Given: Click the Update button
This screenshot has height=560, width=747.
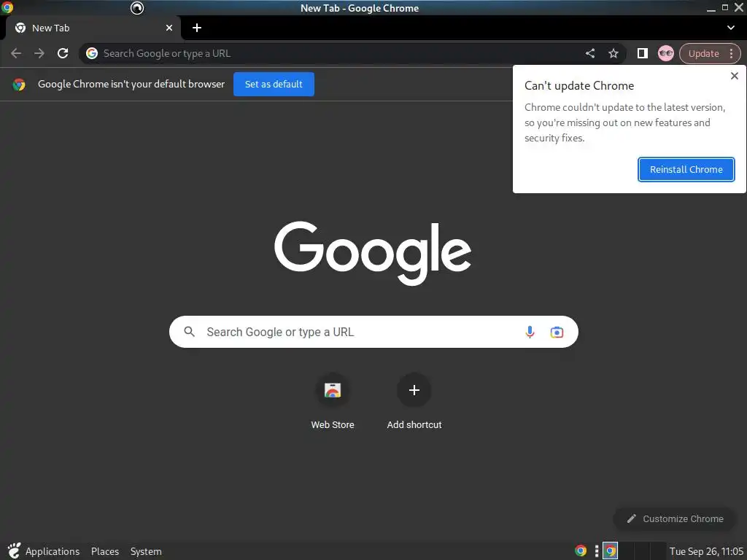Looking at the screenshot, I should 703,53.
